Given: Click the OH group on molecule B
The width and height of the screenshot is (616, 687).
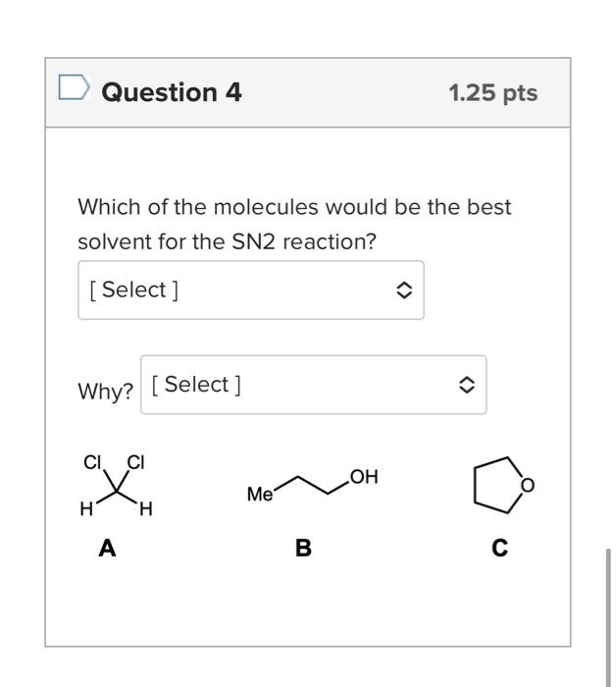Looking at the screenshot, I should pyautogui.click(x=364, y=477).
